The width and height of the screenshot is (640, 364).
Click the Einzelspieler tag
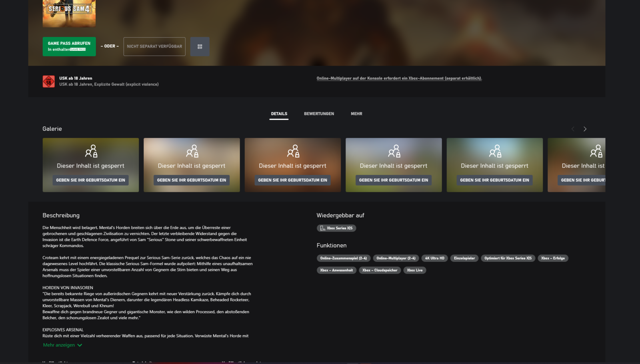464,258
